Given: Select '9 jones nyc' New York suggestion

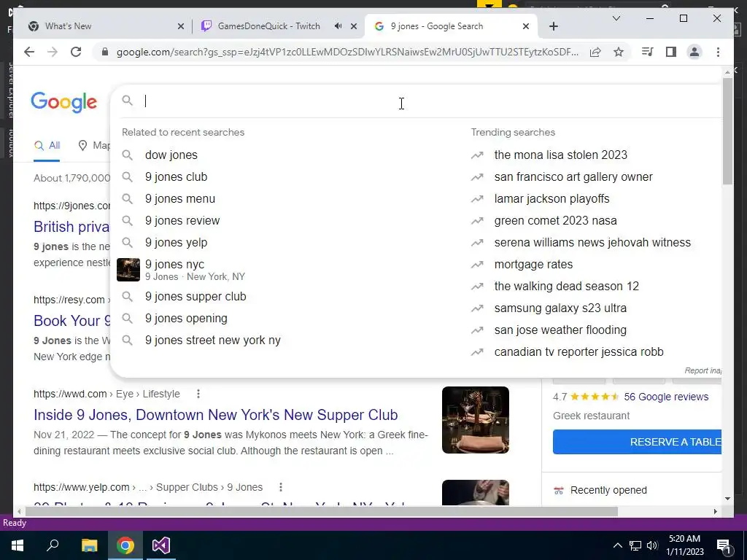Looking at the screenshot, I should [x=195, y=270].
